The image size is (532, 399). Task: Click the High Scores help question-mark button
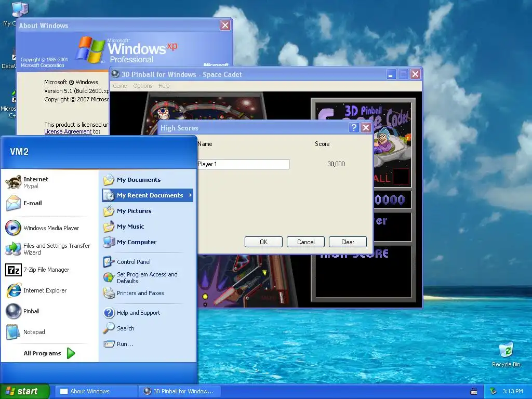pos(354,128)
